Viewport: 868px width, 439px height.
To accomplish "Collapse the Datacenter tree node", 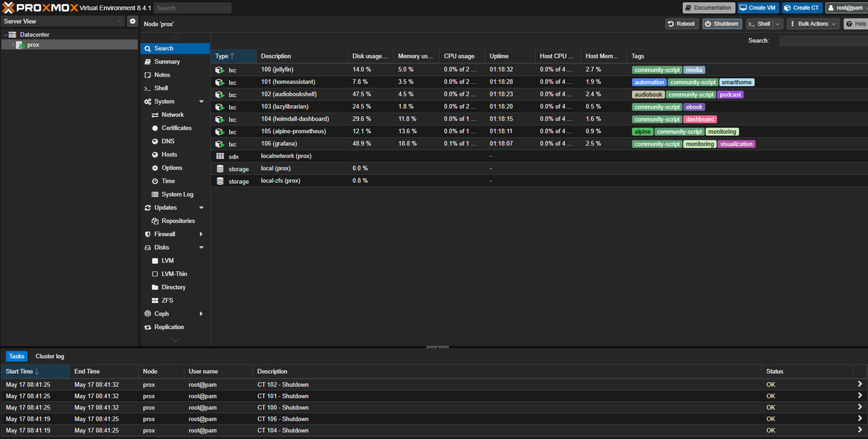I will click(x=5, y=35).
